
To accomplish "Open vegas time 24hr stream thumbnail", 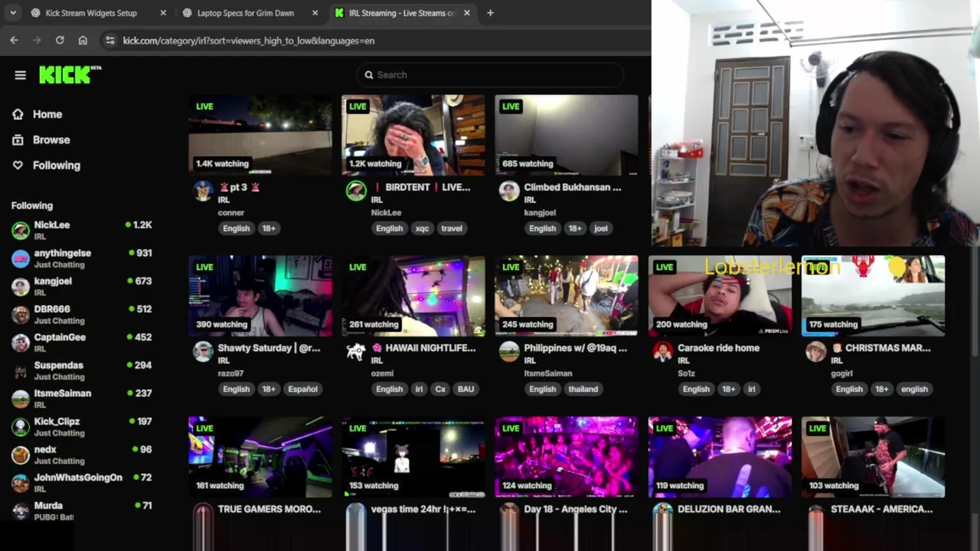I will [x=413, y=457].
